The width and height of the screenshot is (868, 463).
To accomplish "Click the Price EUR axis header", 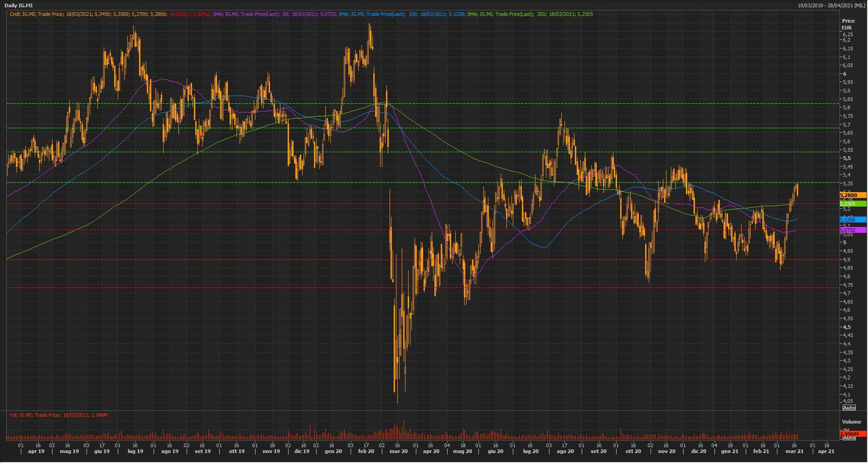I will pos(848,24).
